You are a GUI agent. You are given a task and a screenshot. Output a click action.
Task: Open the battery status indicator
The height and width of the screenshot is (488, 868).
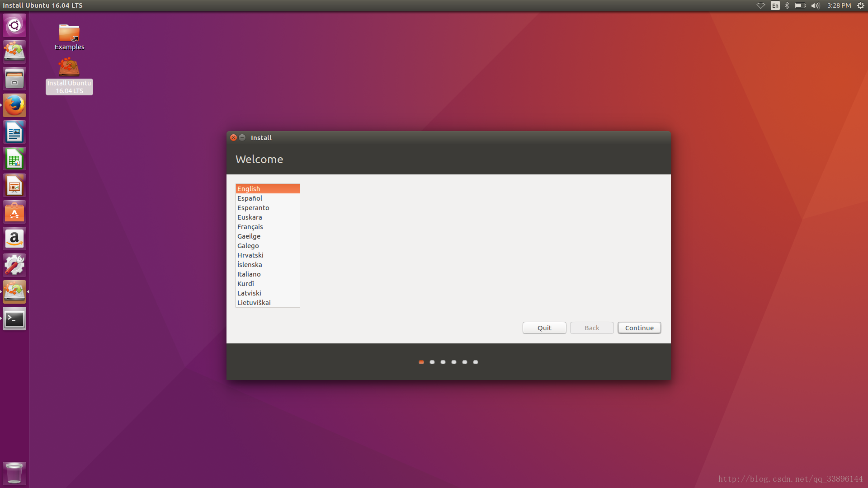[801, 5]
